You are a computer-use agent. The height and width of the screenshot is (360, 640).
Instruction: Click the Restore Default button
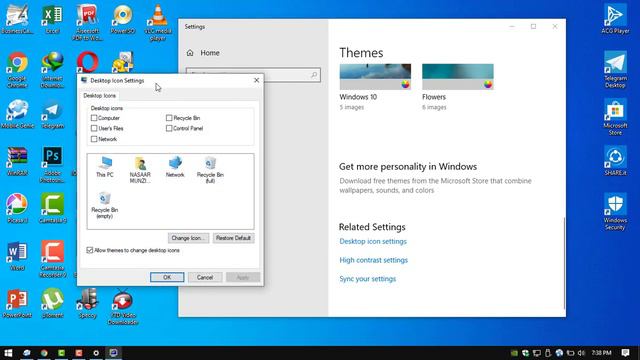pyautogui.click(x=233, y=238)
